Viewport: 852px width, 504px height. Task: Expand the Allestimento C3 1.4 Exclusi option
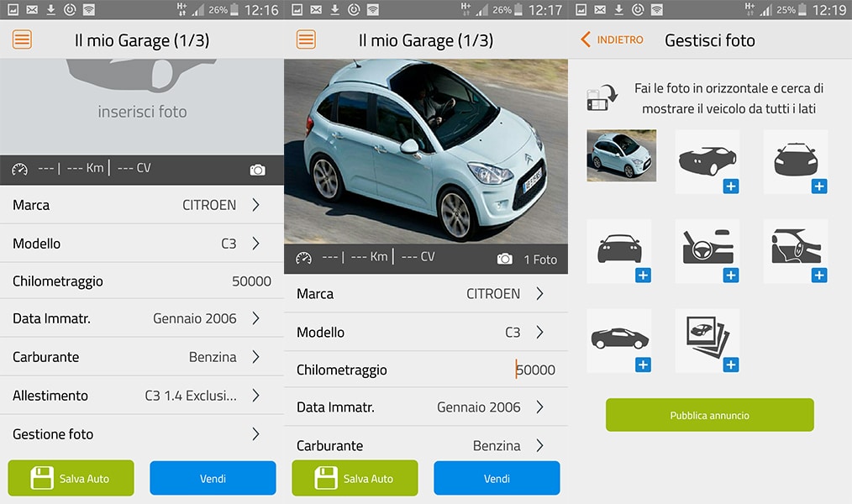(141, 395)
